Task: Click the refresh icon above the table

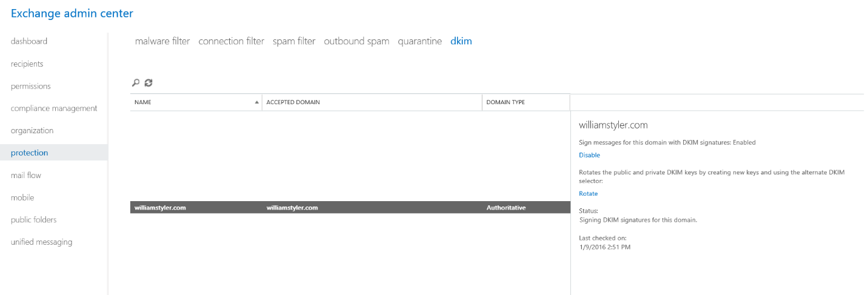Action: coord(149,83)
